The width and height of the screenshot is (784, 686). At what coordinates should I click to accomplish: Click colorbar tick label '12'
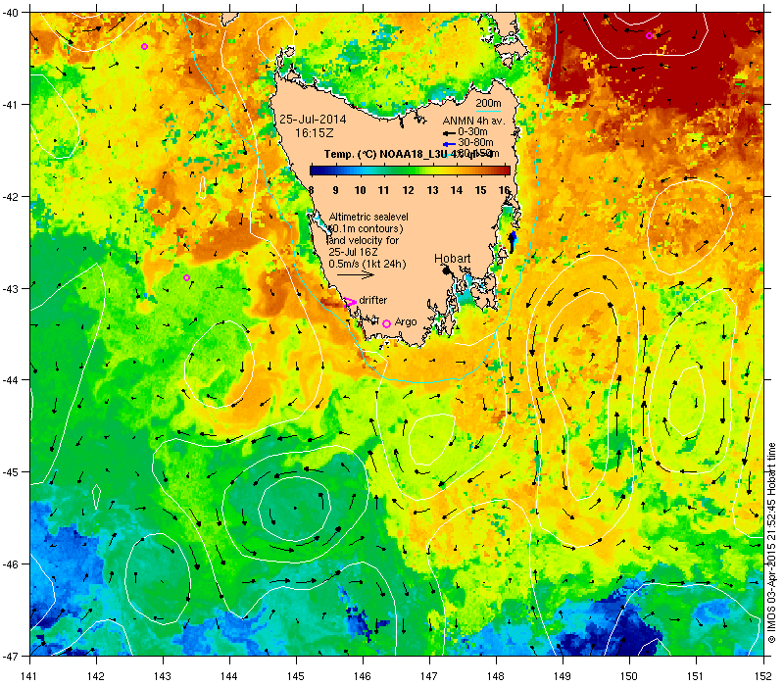pos(408,190)
